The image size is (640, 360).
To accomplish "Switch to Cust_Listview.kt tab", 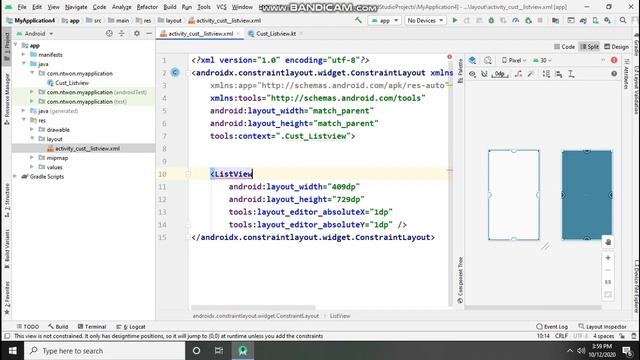I will 276,33.
